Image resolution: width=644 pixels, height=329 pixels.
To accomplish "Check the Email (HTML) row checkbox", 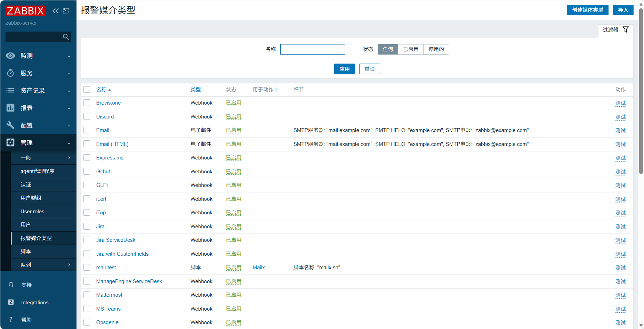I will click(87, 144).
